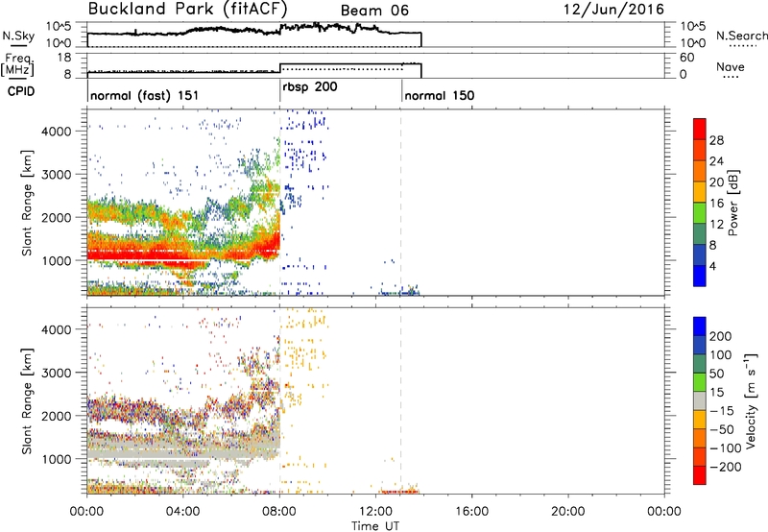
Task: Click the -15 label on Velocity colorbar
Action: point(722,410)
